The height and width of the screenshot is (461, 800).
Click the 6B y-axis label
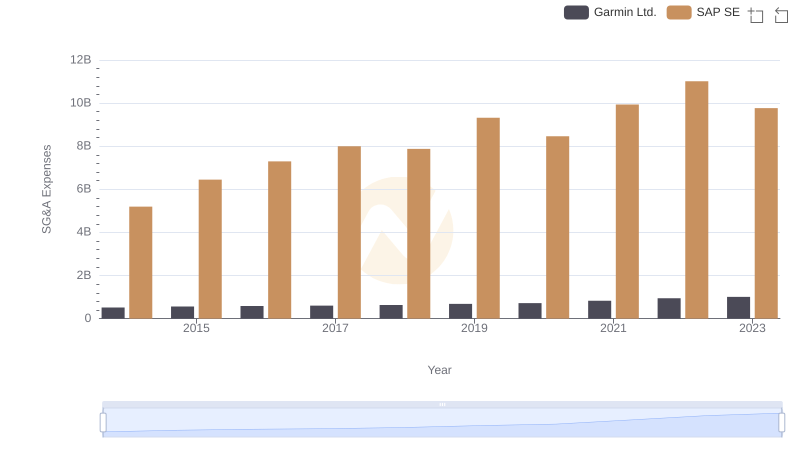pyautogui.click(x=84, y=189)
